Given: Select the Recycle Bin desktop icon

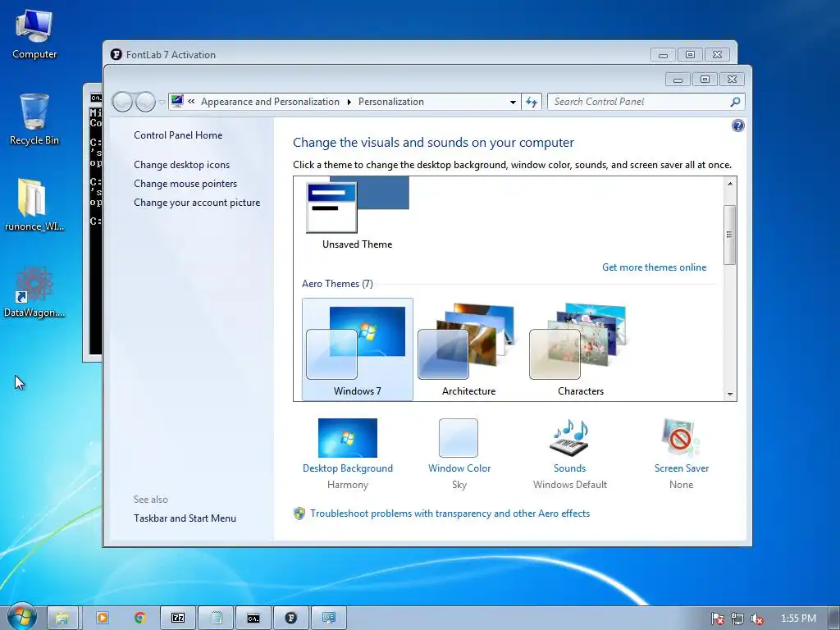Looking at the screenshot, I should click(34, 119).
